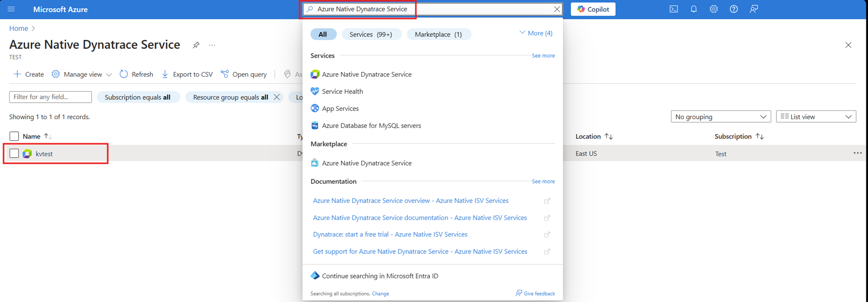Image resolution: width=868 pixels, height=302 pixels.
Task: Open the help question mark menu
Action: [733, 9]
